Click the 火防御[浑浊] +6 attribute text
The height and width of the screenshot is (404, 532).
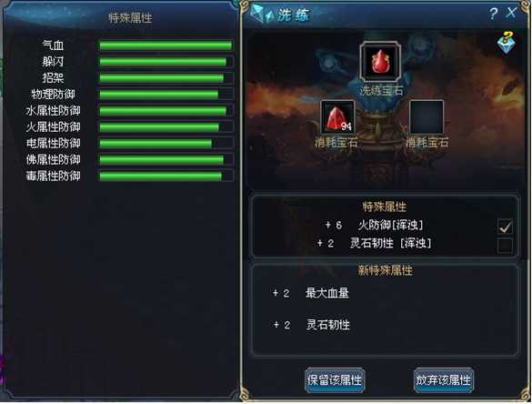coord(374,225)
